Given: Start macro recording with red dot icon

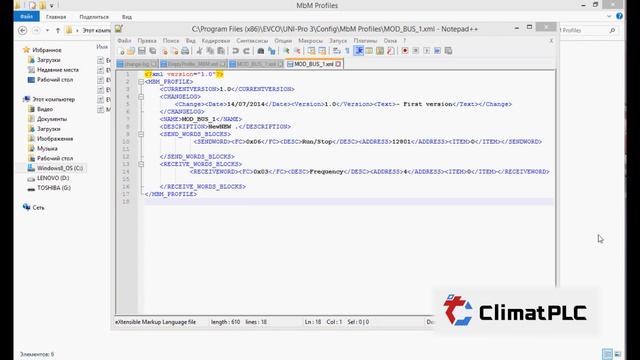Looking at the screenshot, I should [405, 51].
